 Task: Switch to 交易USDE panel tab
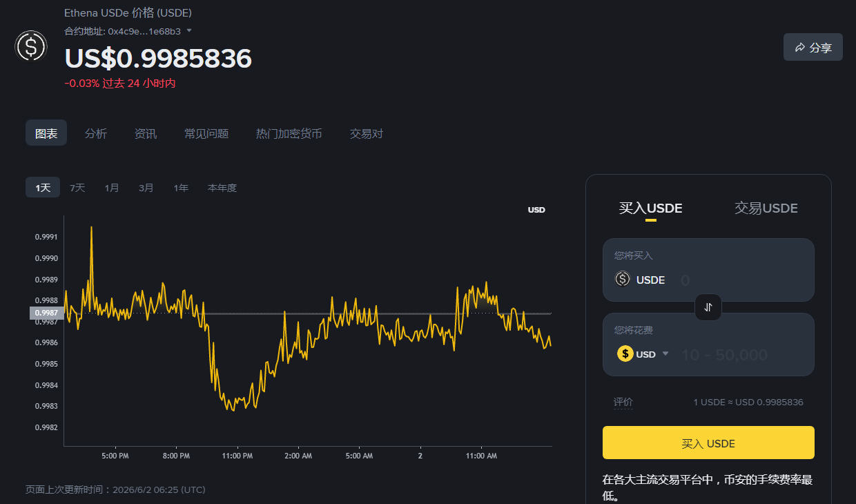766,208
